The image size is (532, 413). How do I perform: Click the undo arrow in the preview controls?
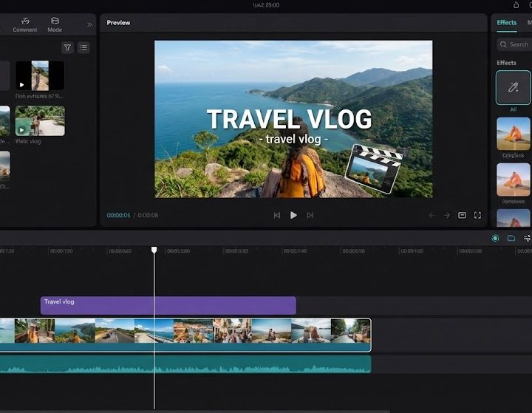click(432, 215)
